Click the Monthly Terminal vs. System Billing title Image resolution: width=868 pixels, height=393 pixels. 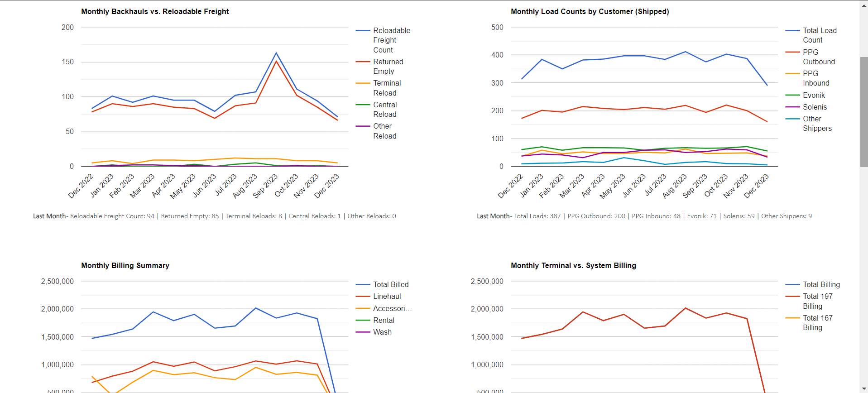tap(574, 265)
